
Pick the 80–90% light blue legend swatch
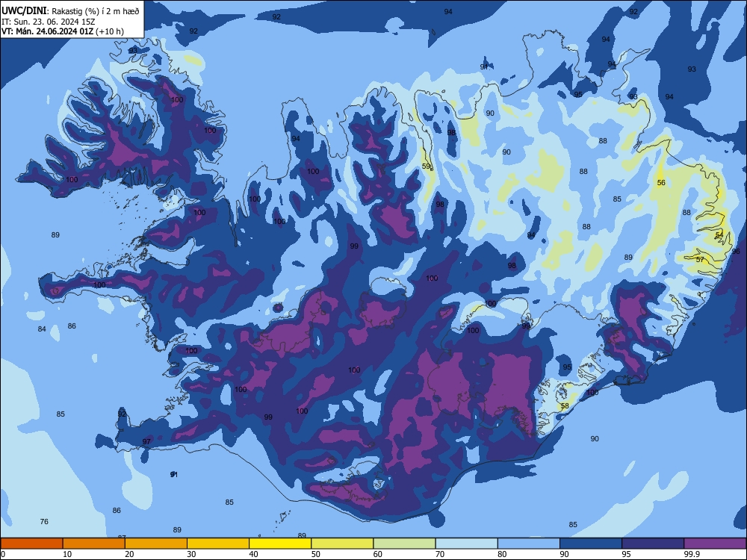click(x=529, y=544)
